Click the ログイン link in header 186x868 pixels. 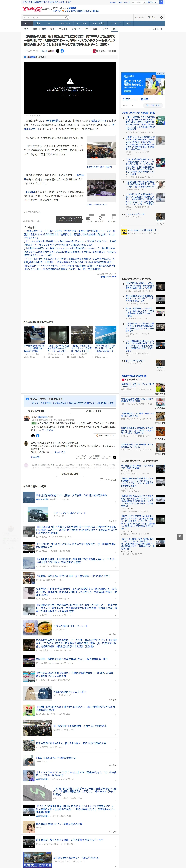pyautogui.click(x=57, y=11)
